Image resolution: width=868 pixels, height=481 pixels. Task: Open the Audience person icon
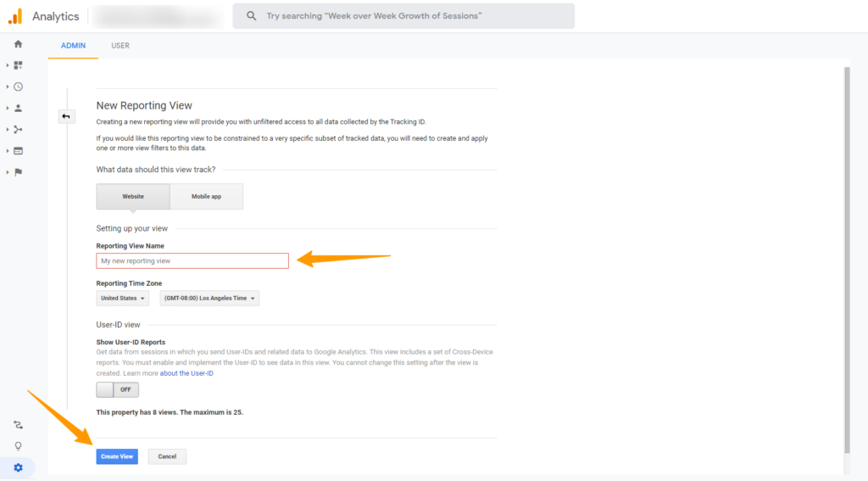point(19,108)
